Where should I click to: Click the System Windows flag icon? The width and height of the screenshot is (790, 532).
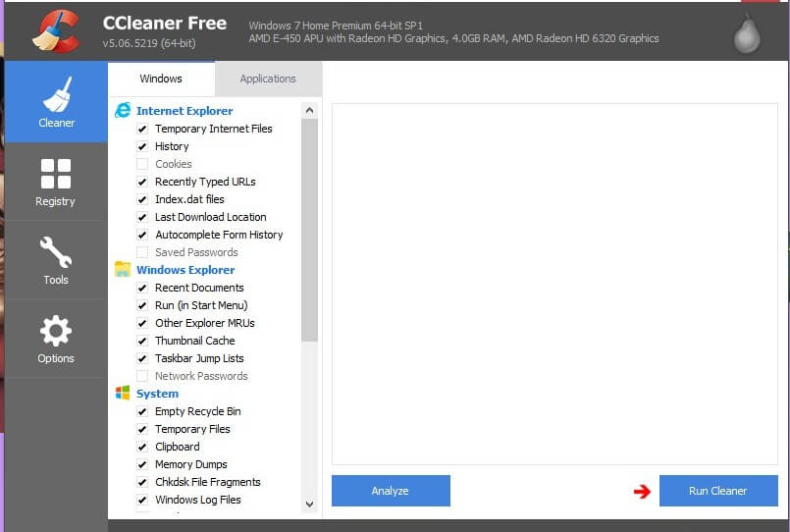[x=123, y=393]
